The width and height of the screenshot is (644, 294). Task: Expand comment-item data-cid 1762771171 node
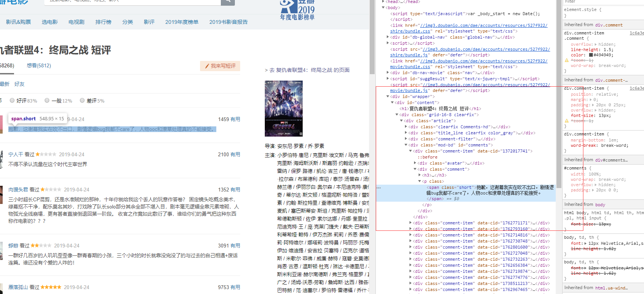411,223
